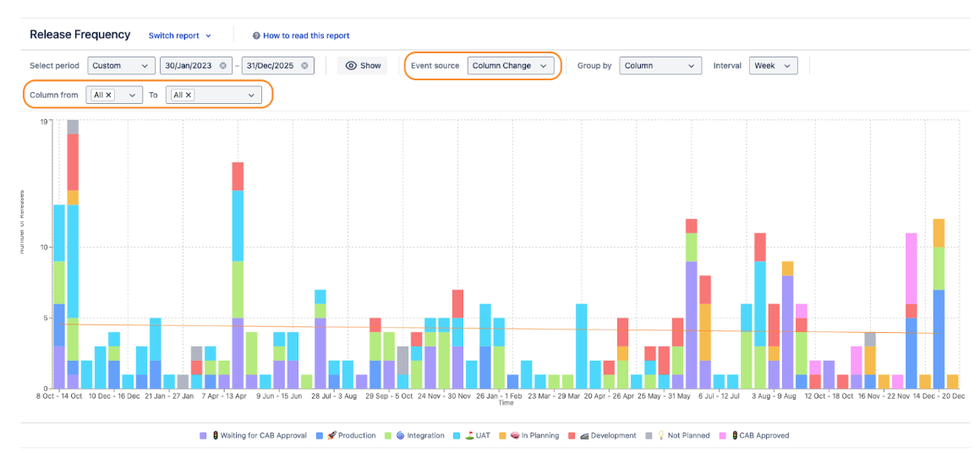Click the In Planning legend label
Screen dimensions: 980x474
[540, 435]
